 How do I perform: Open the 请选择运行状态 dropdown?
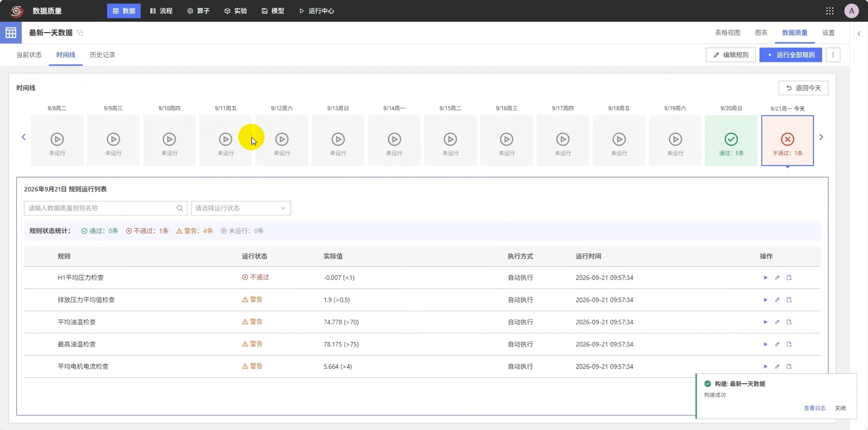coord(241,208)
